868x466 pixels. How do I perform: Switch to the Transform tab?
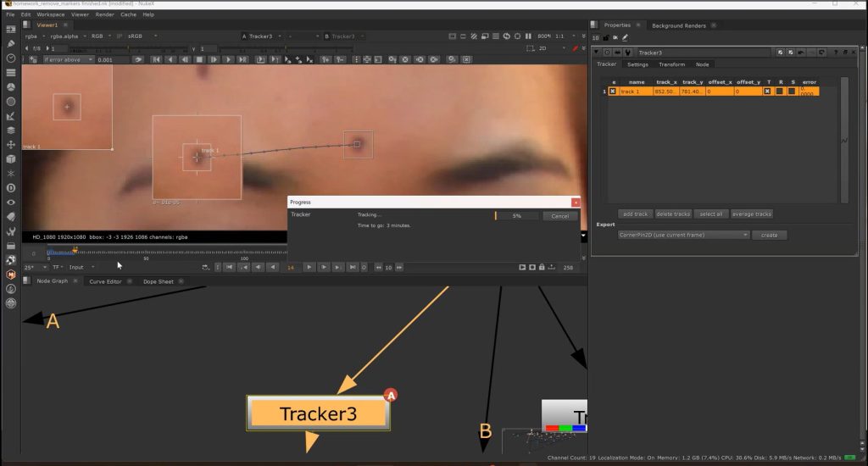671,64
